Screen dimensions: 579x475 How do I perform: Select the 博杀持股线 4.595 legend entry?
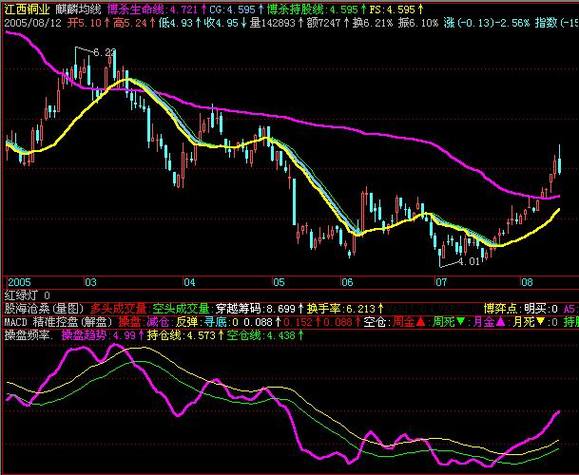pos(317,9)
